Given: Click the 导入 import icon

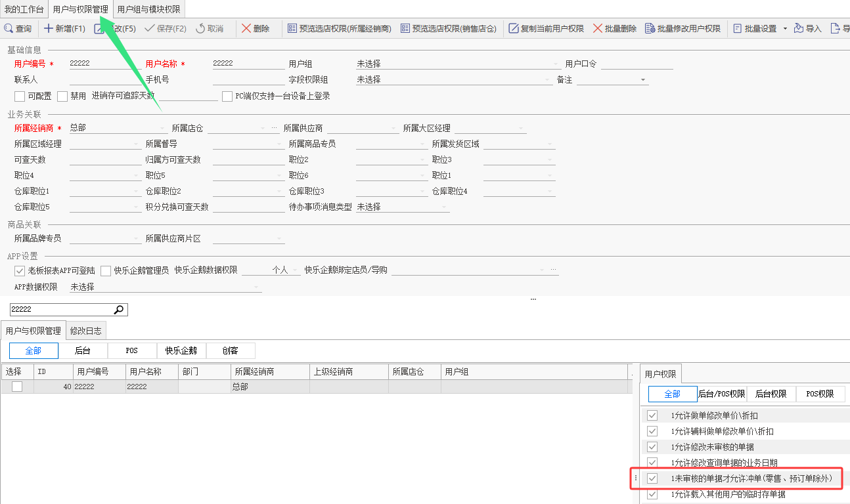Looking at the screenshot, I should (798, 29).
